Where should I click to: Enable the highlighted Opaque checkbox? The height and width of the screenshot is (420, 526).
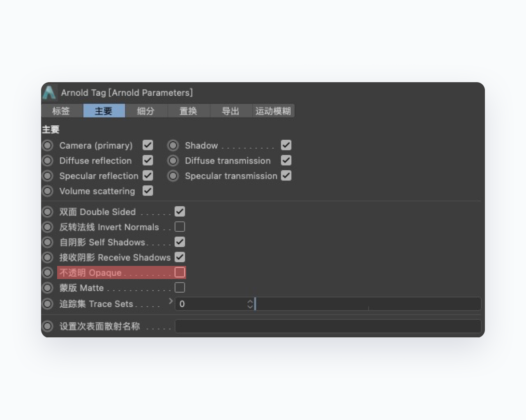point(180,272)
